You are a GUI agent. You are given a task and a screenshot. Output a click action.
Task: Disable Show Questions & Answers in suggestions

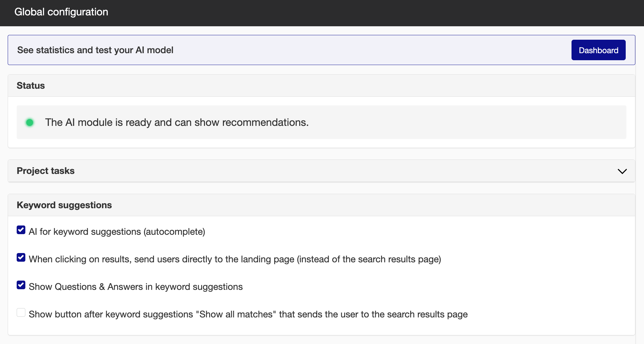tap(21, 285)
